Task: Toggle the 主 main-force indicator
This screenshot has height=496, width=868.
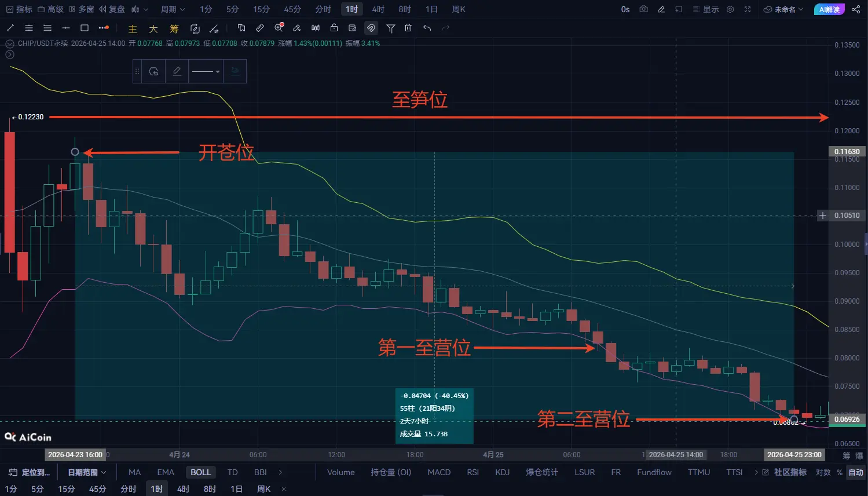Action: (x=133, y=28)
